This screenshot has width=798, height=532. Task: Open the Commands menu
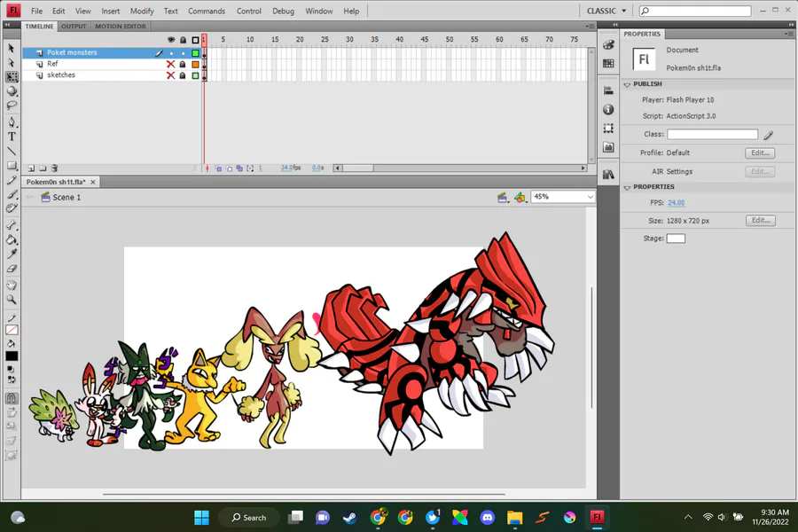point(207,11)
